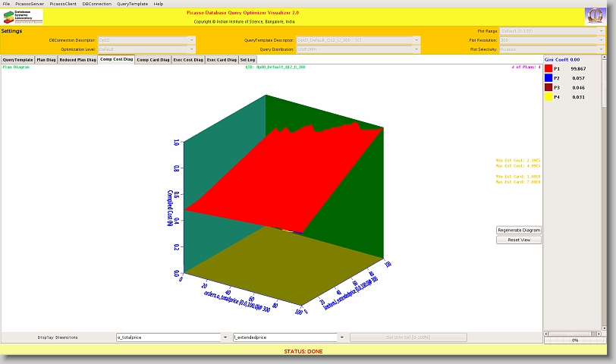Switch to the Reduced Plan Diag tab
Image resolution: width=616 pixels, height=364 pixels.
[x=77, y=59]
